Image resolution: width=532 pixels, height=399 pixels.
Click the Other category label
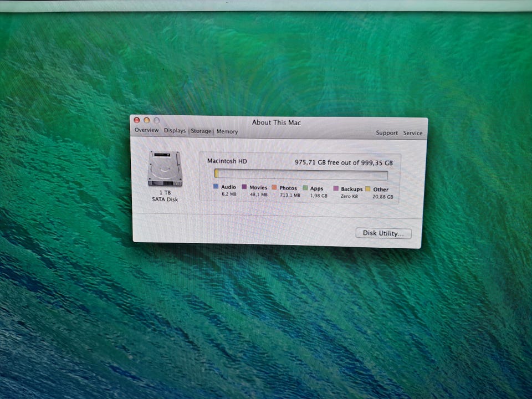click(381, 190)
